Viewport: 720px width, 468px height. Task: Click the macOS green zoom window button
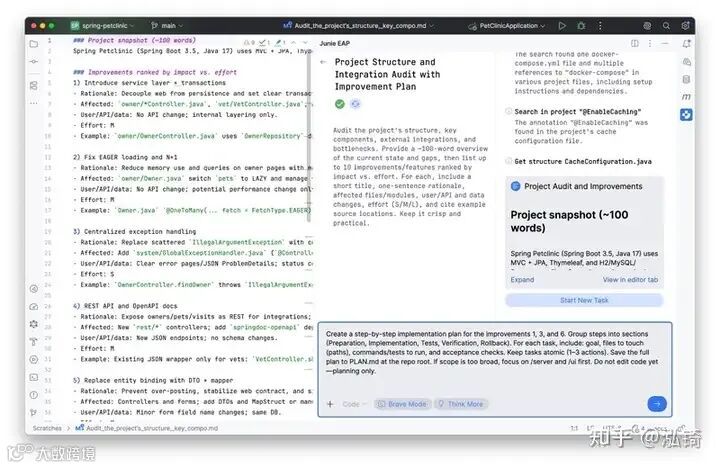tap(51, 26)
